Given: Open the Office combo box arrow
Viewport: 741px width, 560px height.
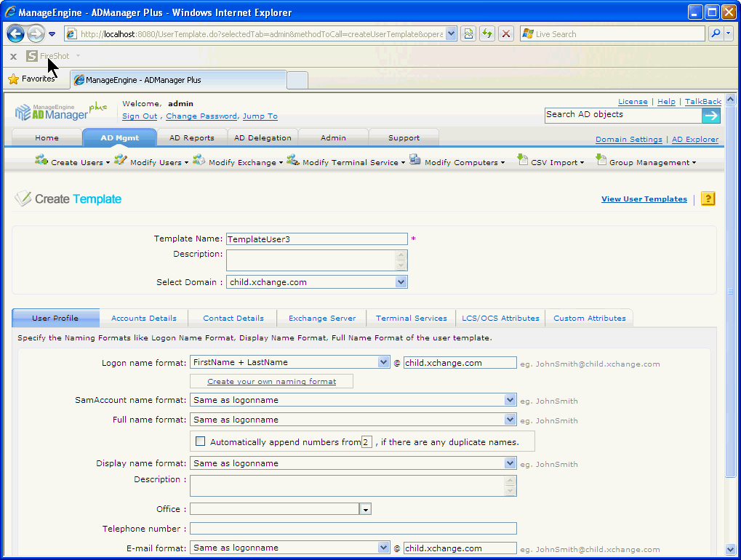Looking at the screenshot, I should 365,509.
